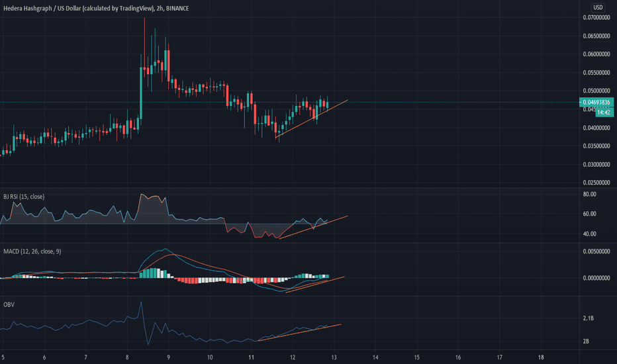The width and height of the screenshot is (617, 364).
Task: Click the RSI 40.00 axis label
Action: (589, 234)
